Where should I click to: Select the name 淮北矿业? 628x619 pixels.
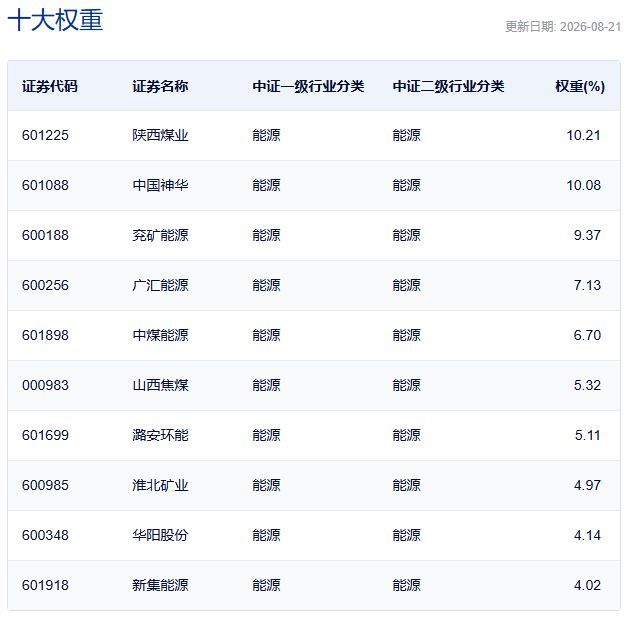(x=160, y=486)
